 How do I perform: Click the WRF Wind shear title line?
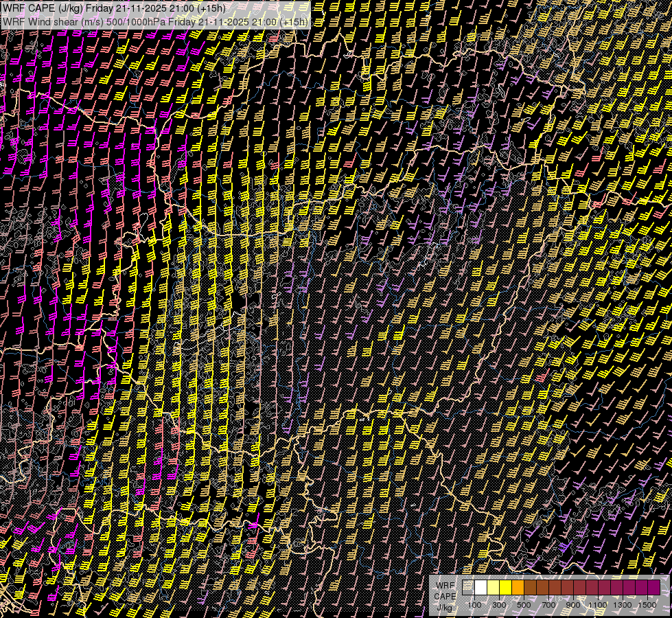[154, 21]
